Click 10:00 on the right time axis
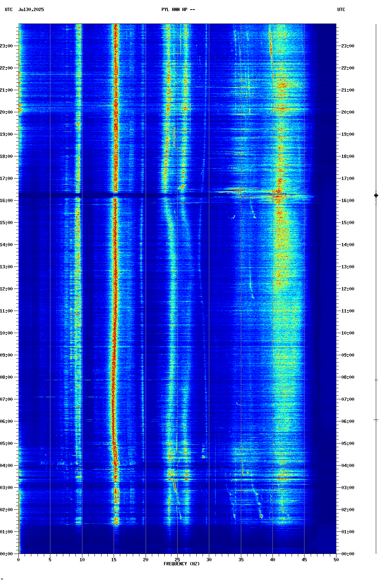The height and width of the screenshot is (583, 392). coord(348,333)
